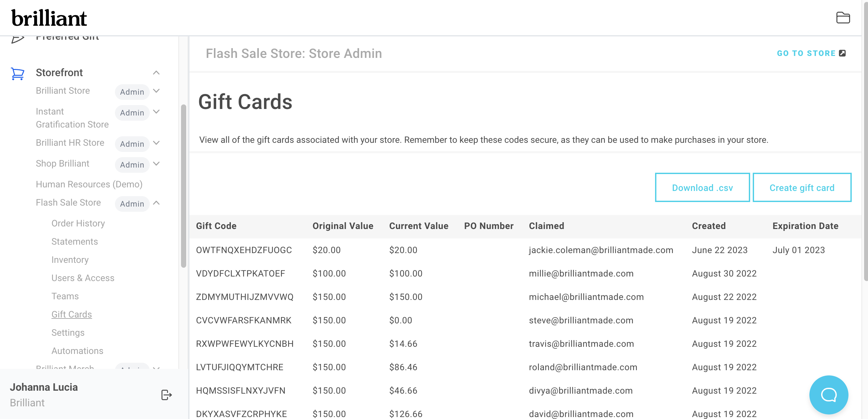The image size is (868, 419).
Task: Click the Claimed column header
Action: tap(546, 226)
